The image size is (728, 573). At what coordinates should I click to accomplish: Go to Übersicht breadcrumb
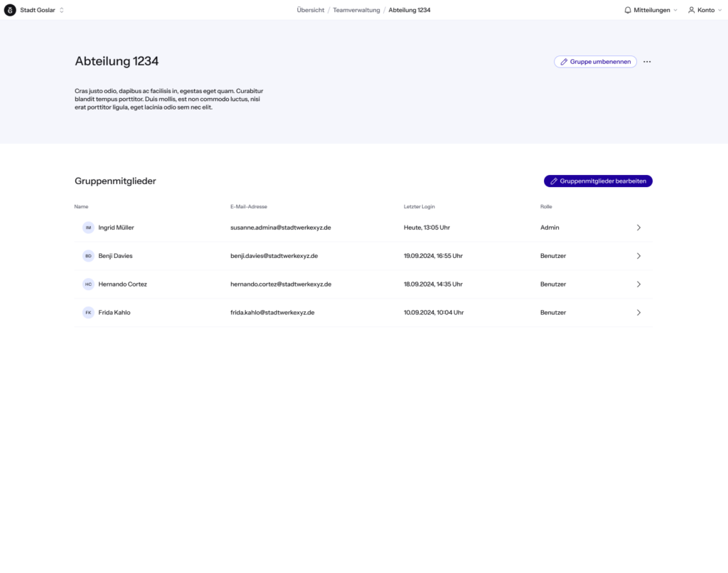click(x=311, y=10)
